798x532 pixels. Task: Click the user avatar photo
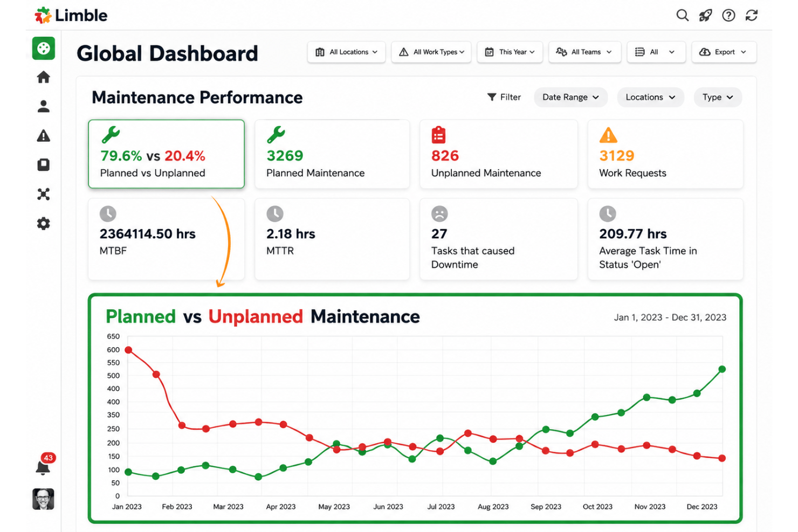click(x=43, y=499)
